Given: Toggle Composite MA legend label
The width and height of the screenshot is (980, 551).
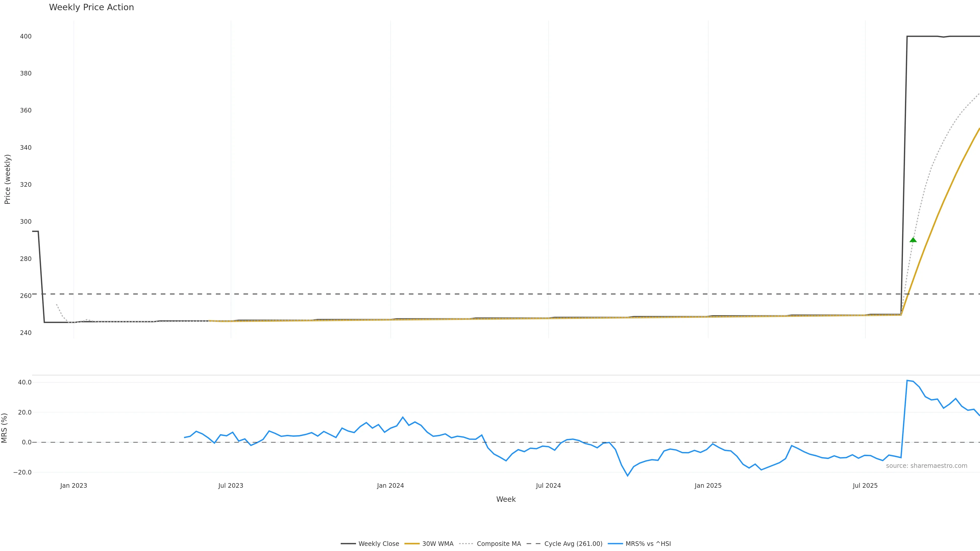Looking at the screenshot, I should (498, 544).
